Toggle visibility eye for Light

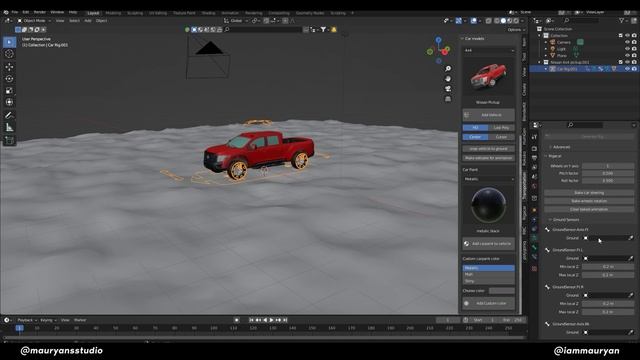tap(627, 49)
